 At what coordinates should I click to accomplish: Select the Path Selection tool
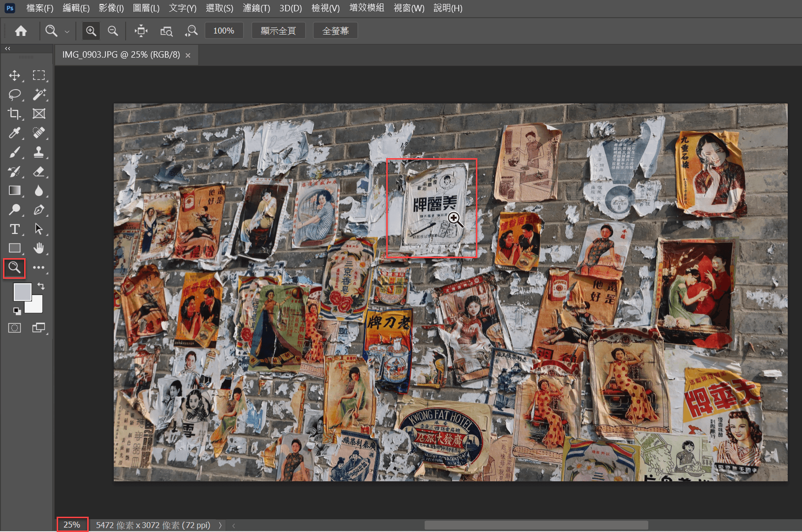click(x=39, y=229)
